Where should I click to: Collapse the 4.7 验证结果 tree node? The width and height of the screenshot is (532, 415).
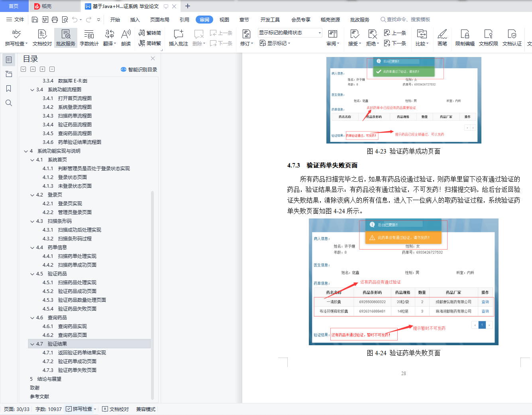coord(32,344)
